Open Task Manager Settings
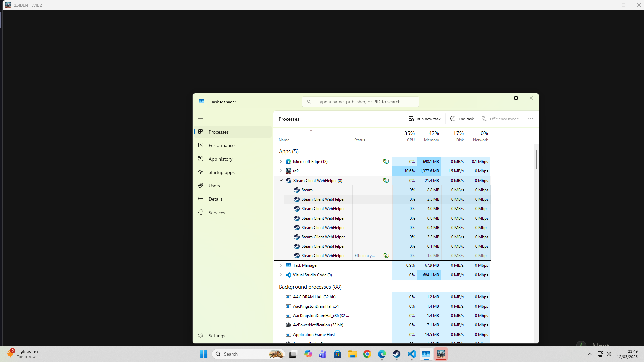 (217, 336)
